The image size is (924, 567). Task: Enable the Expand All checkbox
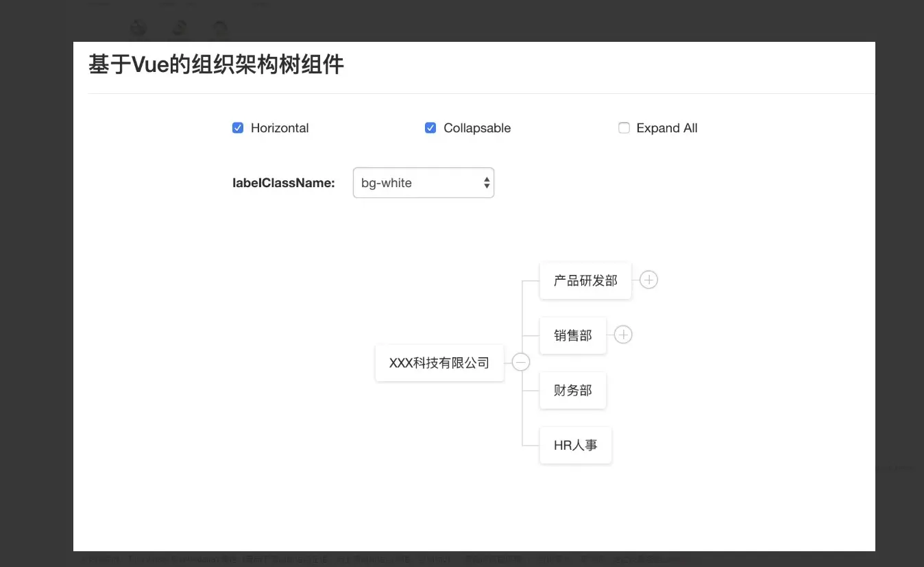pyautogui.click(x=624, y=128)
